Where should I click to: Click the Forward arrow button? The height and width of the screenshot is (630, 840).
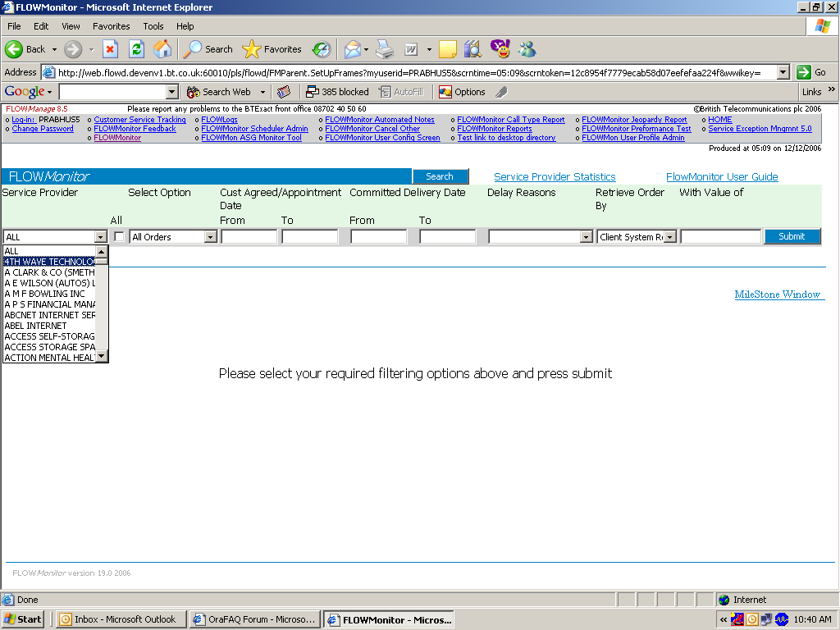[x=73, y=49]
